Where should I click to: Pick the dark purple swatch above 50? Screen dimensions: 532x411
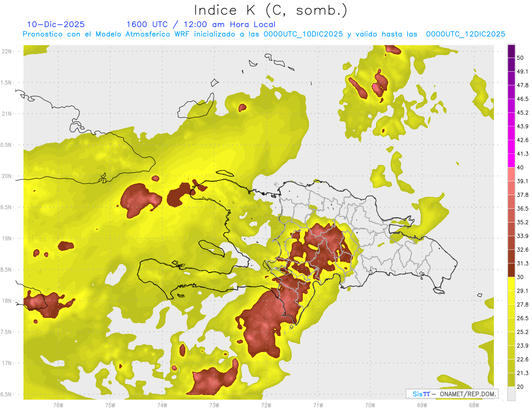(x=511, y=51)
